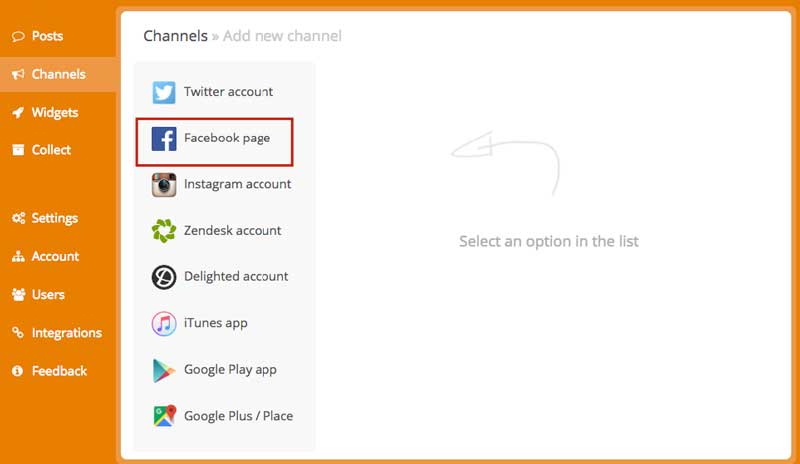Click the Account hierarchy icon
Screen dimensions: 800x464
click(18, 256)
